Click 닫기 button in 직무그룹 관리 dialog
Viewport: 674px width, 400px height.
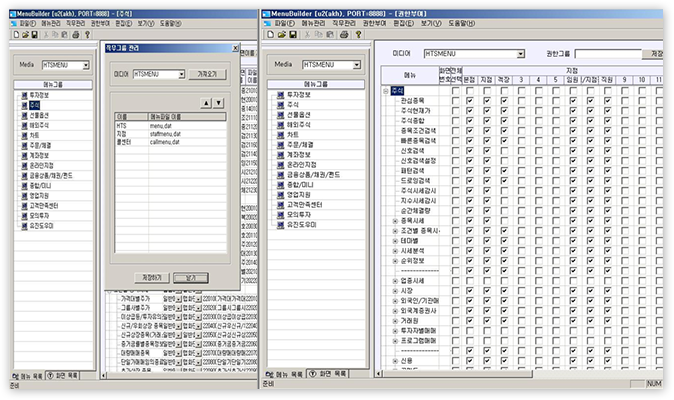191,278
